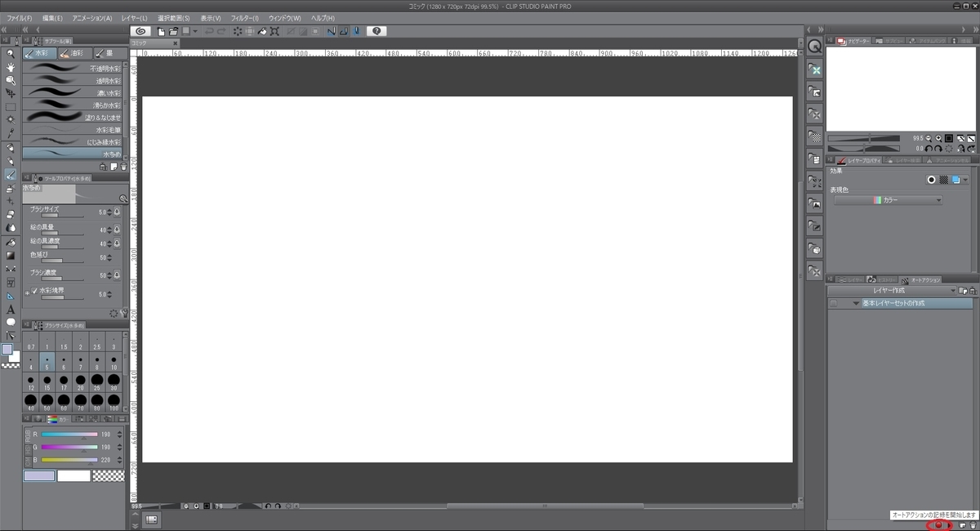Adjust 絵の具量 value stepper
This screenshot has width=980, height=531.
point(109,230)
